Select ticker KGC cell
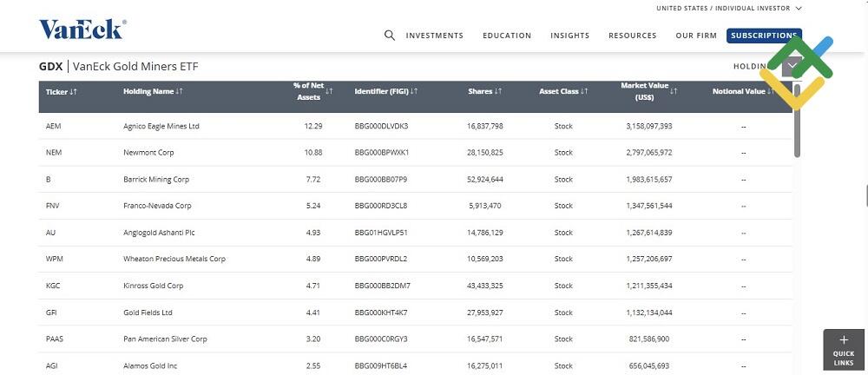 coord(53,286)
